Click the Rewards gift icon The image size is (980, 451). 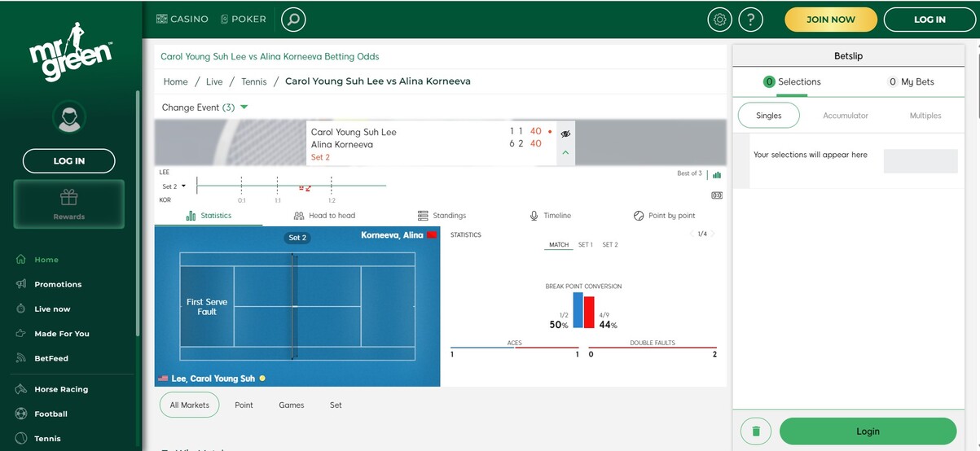69,198
